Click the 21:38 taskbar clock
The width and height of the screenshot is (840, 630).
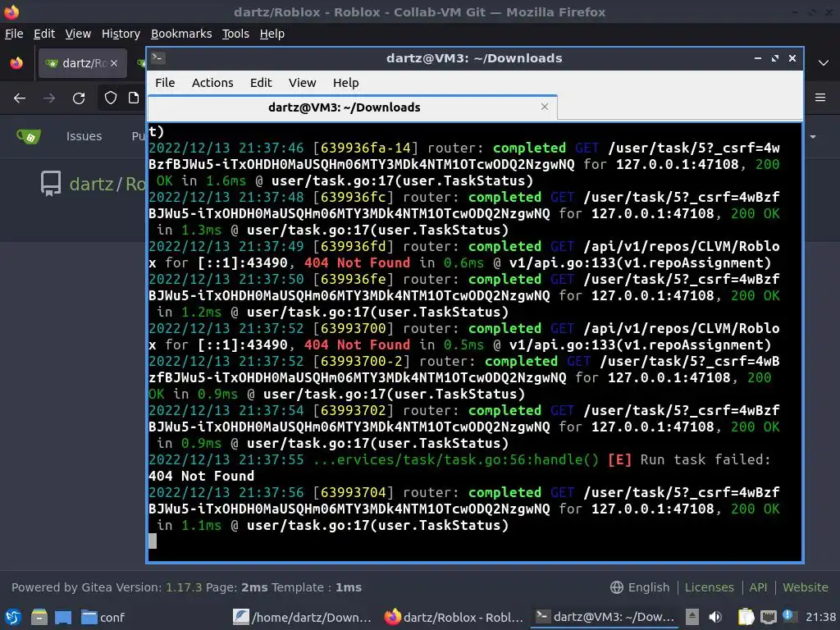[820, 617]
